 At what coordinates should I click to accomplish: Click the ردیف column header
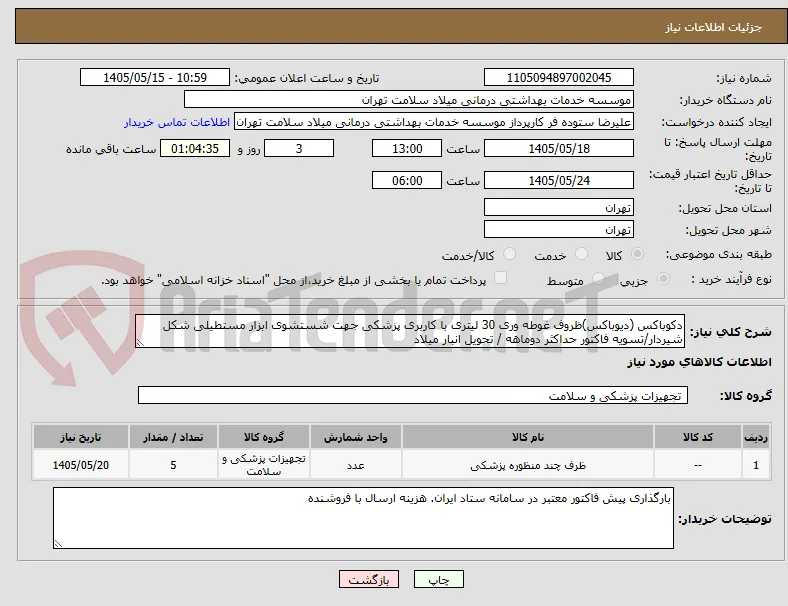(x=756, y=437)
